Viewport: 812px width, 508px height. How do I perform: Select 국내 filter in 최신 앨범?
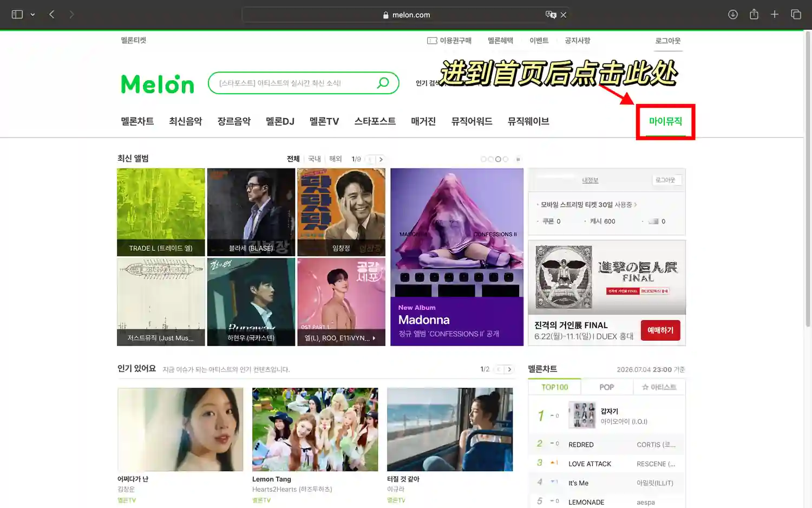point(315,159)
